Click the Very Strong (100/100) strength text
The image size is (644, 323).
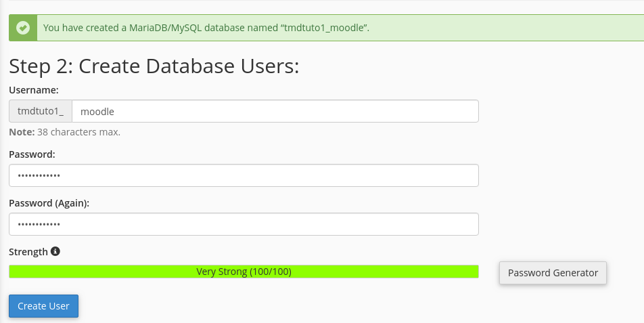(x=244, y=272)
